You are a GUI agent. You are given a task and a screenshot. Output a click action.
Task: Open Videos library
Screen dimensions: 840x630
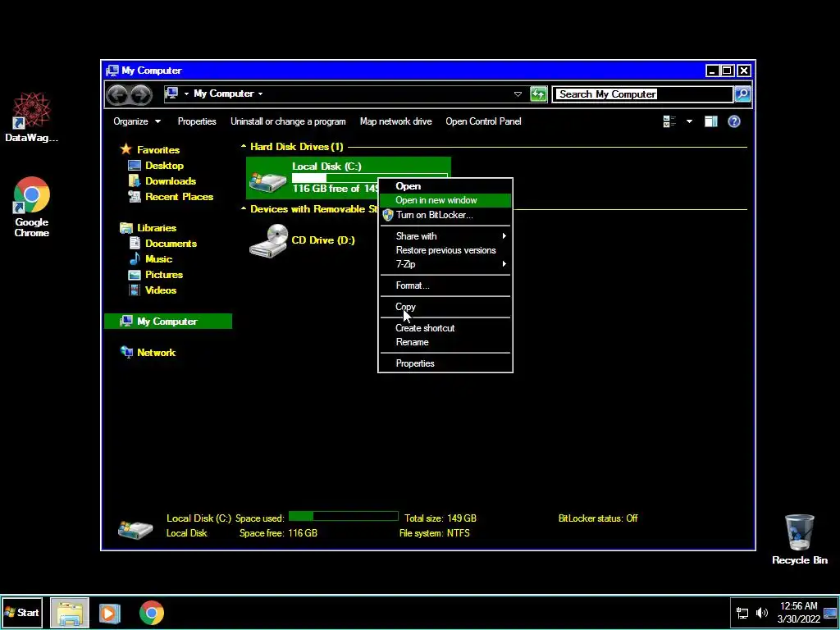tap(153, 290)
